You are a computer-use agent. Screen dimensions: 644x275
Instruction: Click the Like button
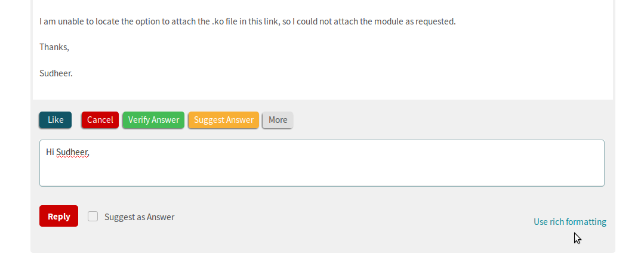pyautogui.click(x=56, y=120)
